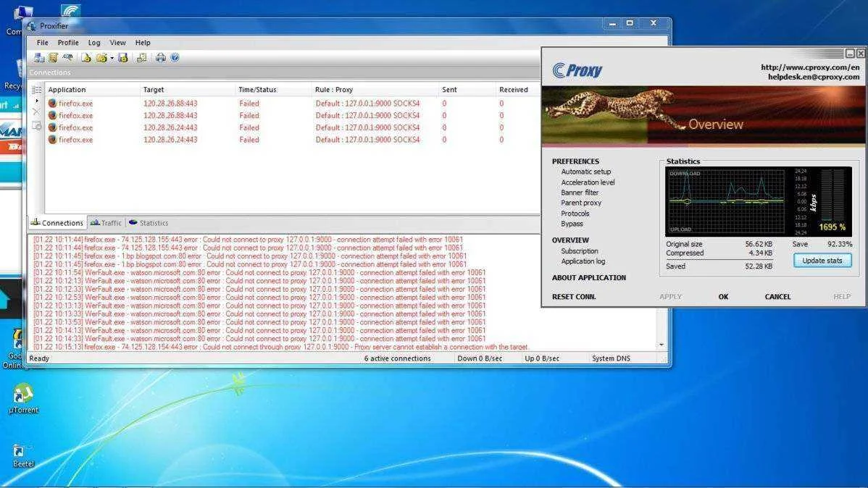
Task: Open the Help menu in Proxifier
Action: pyautogui.click(x=143, y=43)
